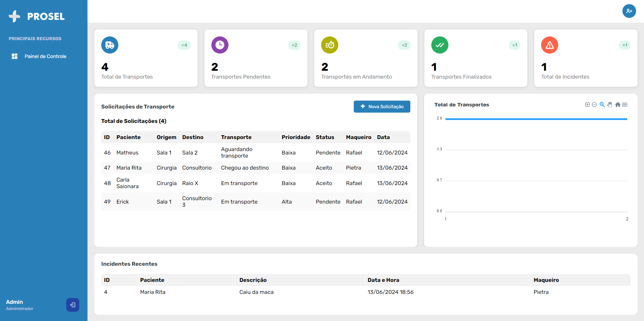Open the add-user profile icon
Screen dimensions: 644x321
tap(629, 11)
